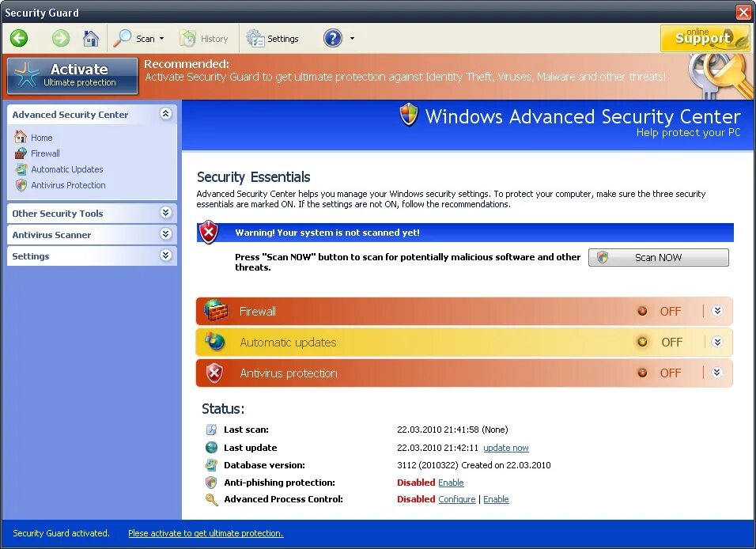Click the Last scan icon
Viewport: 756px width, 549px height.
211,430
